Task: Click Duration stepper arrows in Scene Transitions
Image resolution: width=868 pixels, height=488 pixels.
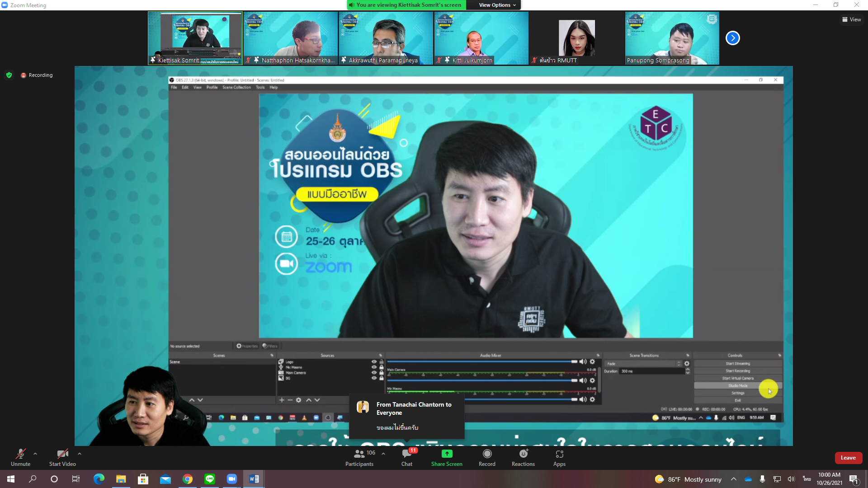Action: pos(688,371)
